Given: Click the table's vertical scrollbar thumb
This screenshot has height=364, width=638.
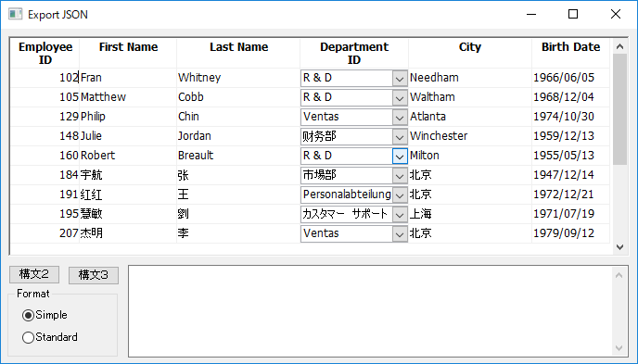Looking at the screenshot, I should pos(619,109).
